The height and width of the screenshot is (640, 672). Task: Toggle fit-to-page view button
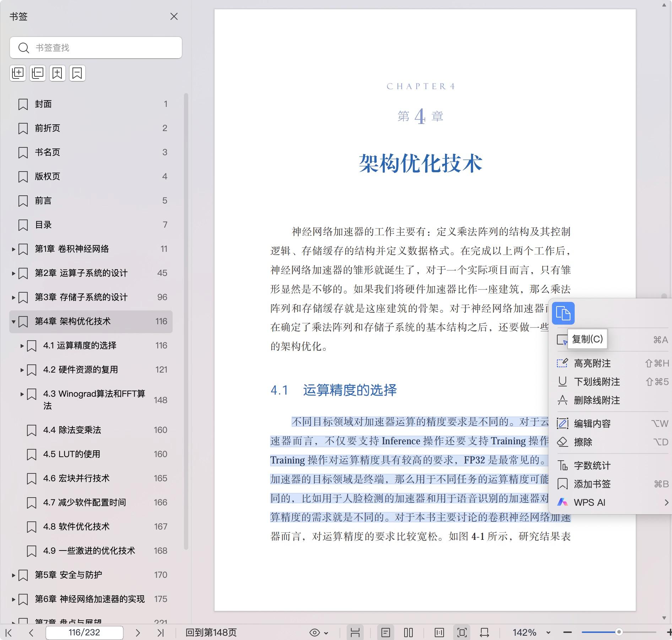pyautogui.click(x=462, y=633)
